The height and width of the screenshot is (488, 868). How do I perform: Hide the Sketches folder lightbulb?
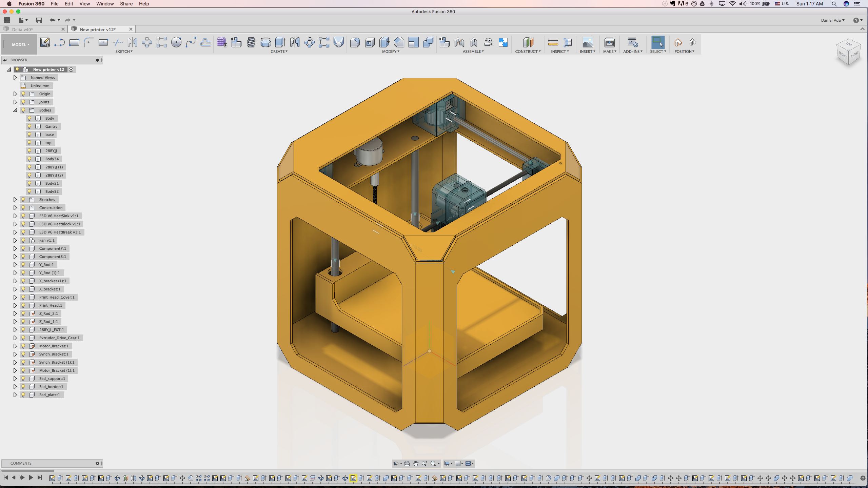[x=23, y=200]
